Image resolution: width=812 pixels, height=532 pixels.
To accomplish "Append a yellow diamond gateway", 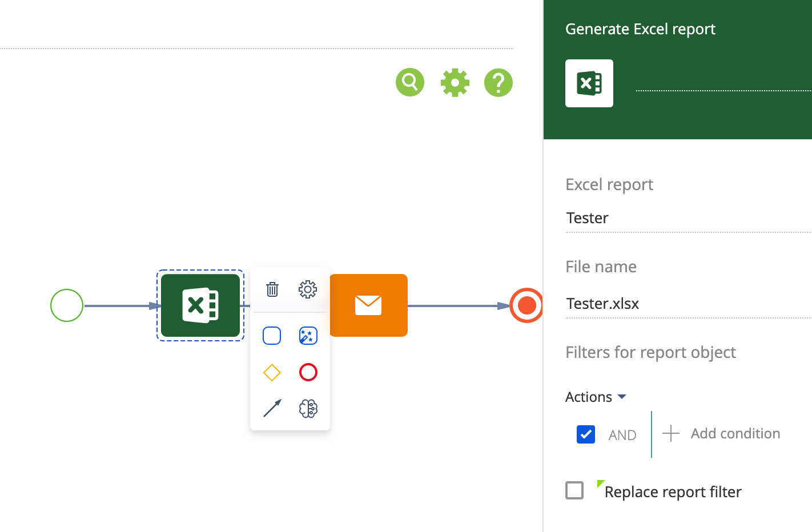I will (272, 372).
